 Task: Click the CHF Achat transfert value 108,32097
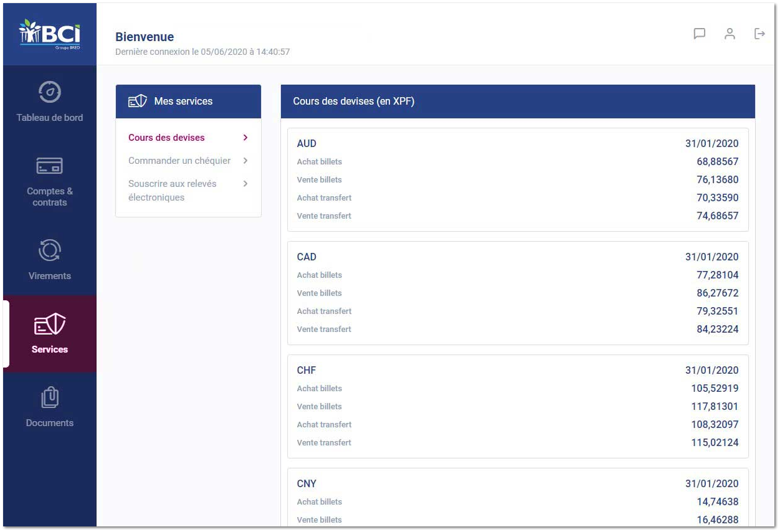[x=715, y=424]
